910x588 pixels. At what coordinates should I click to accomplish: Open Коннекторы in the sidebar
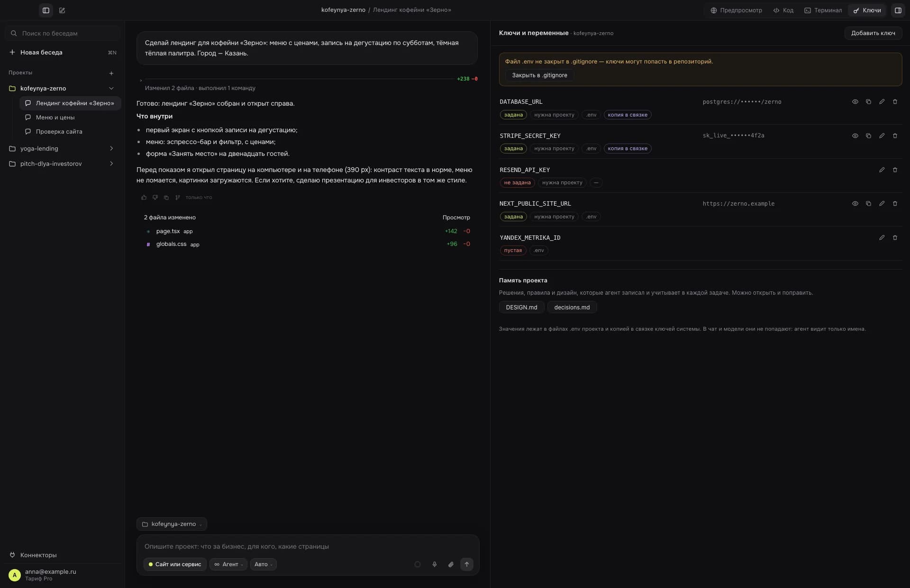point(63,555)
